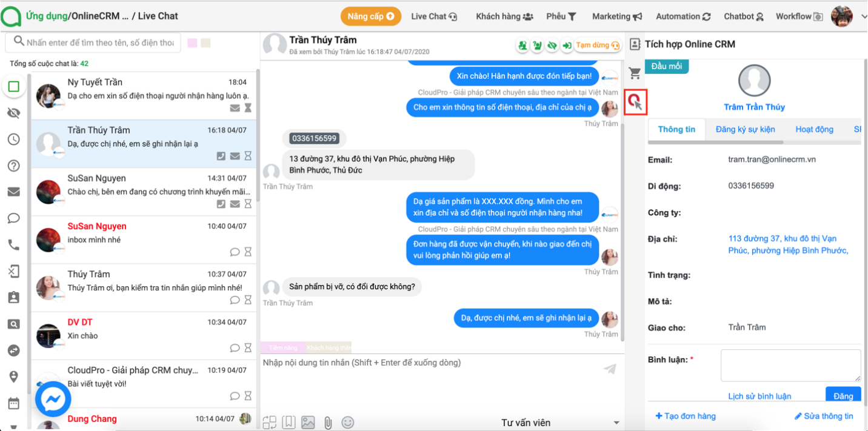Viewport: 868px width, 431px height.
Task: Open the emoji smiley picker
Action: [x=348, y=423]
